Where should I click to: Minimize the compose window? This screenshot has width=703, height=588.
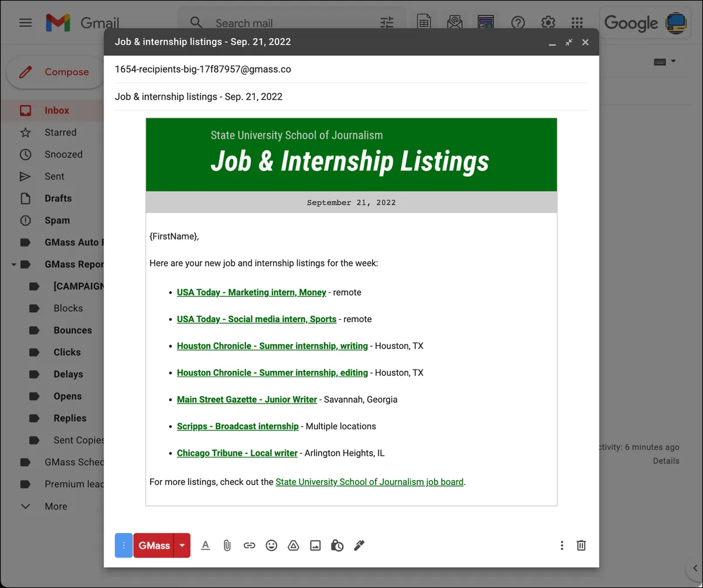tap(552, 43)
